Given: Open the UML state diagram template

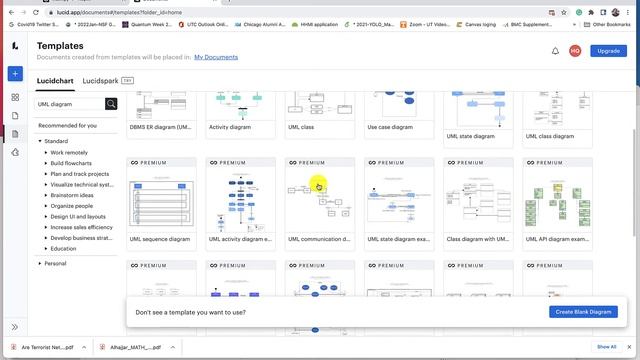Looking at the screenshot, I should (x=478, y=119).
